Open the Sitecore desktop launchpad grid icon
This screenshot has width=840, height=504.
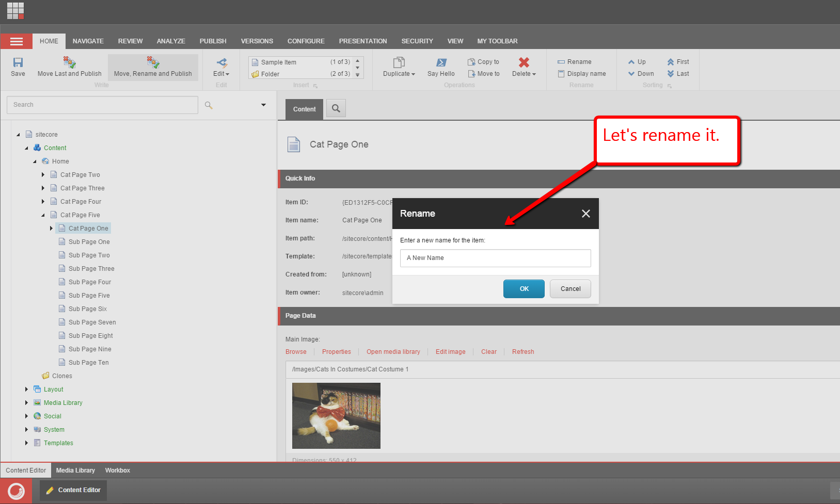coord(15,10)
